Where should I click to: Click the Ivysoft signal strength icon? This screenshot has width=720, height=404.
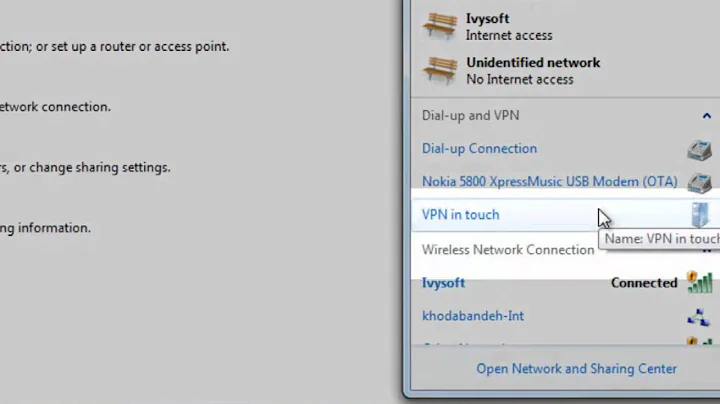[x=699, y=282]
